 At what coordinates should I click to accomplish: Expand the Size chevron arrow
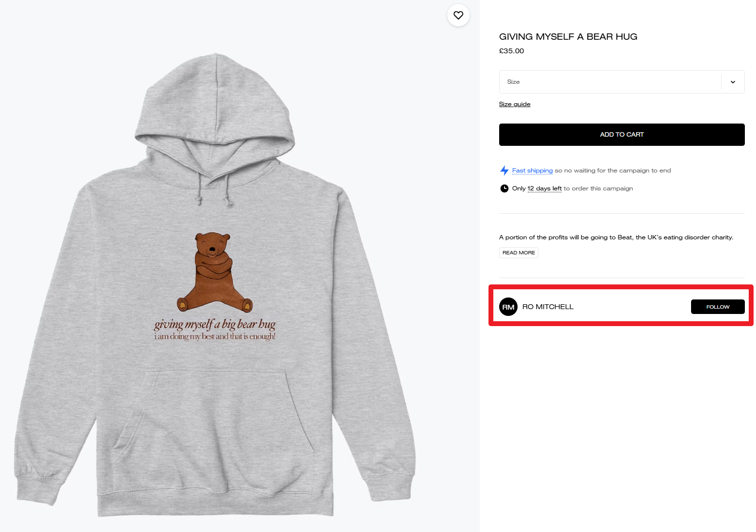(x=733, y=82)
